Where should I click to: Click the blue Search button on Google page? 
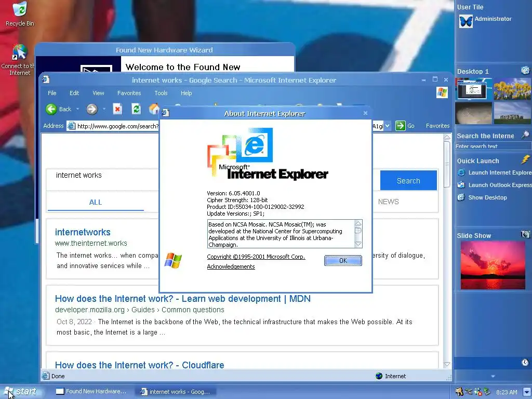408,180
